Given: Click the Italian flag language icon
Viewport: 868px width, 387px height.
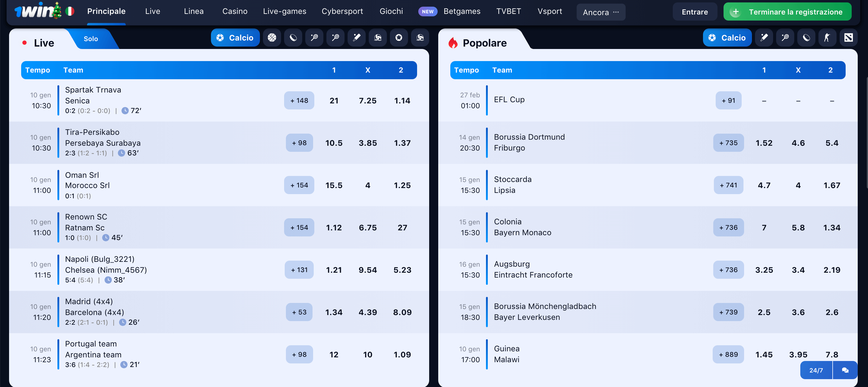Looking at the screenshot, I should click(70, 11).
